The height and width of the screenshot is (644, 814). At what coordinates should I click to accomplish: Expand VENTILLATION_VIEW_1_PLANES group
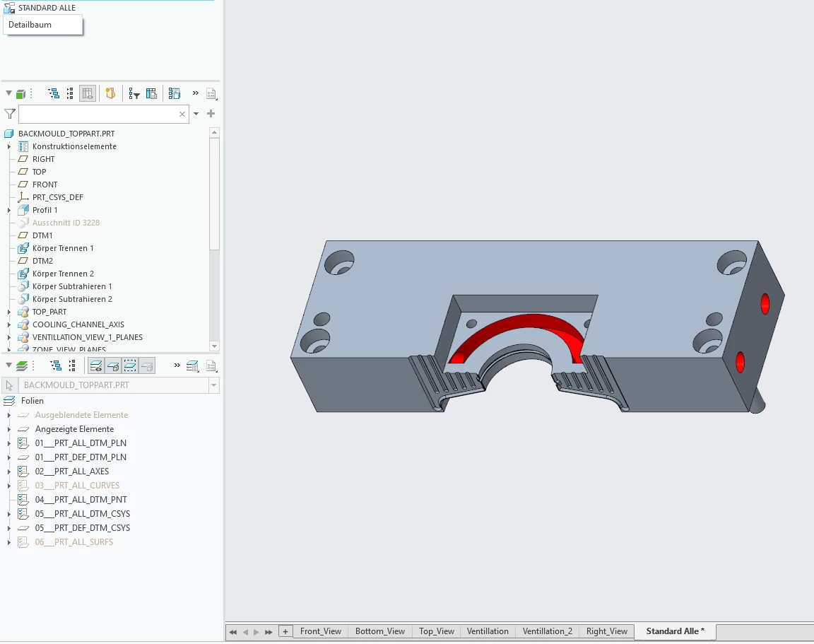click(8, 337)
